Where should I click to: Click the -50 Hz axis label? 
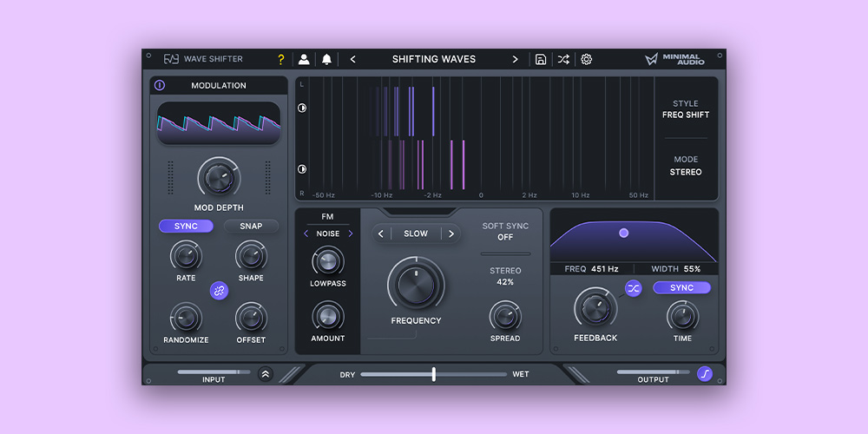[324, 195]
